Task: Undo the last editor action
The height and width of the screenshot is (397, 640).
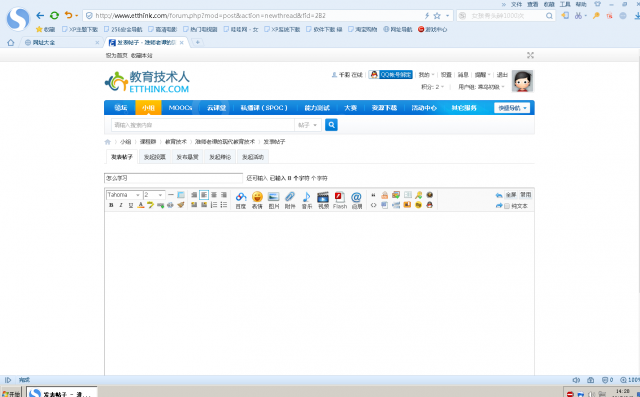Action: (x=499, y=195)
